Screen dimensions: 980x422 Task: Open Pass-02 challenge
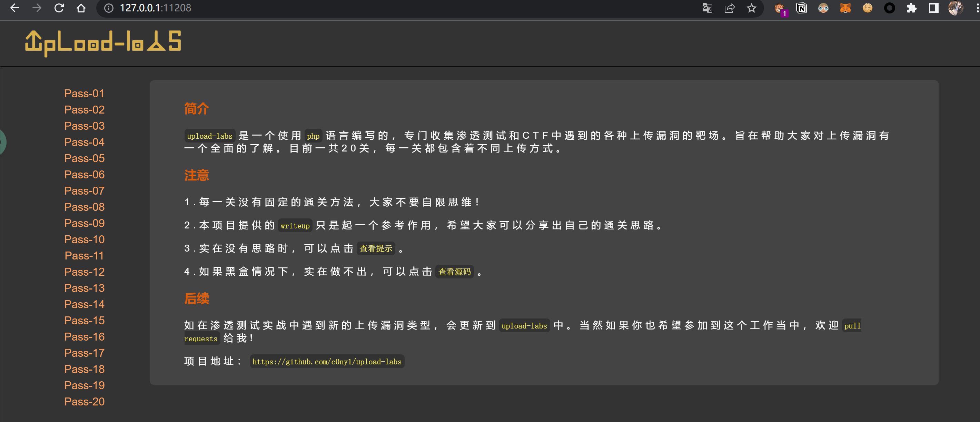click(x=84, y=110)
